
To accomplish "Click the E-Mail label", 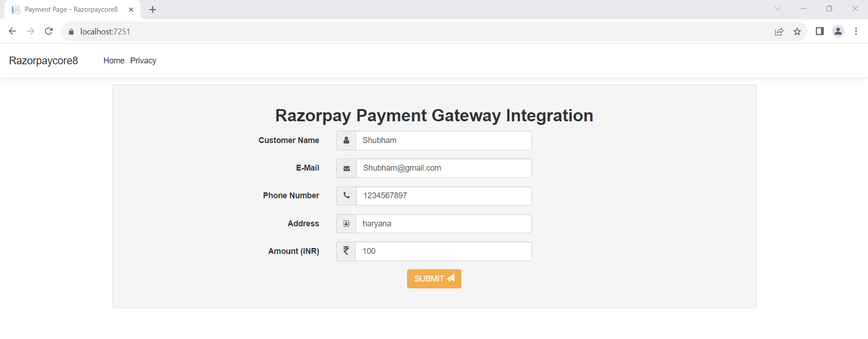I will click(308, 168).
